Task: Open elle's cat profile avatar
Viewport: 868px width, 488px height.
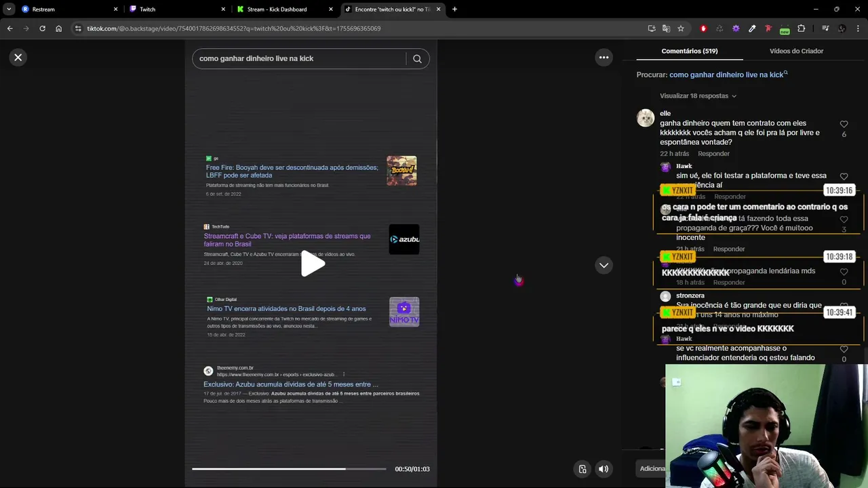Action: pyautogui.click(x=646, y=118)
